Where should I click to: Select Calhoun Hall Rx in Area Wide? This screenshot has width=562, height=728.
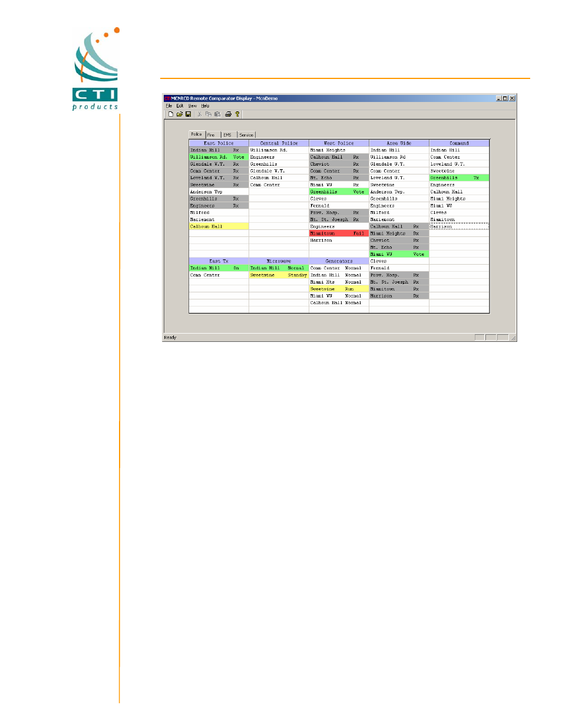coord(399,226)
